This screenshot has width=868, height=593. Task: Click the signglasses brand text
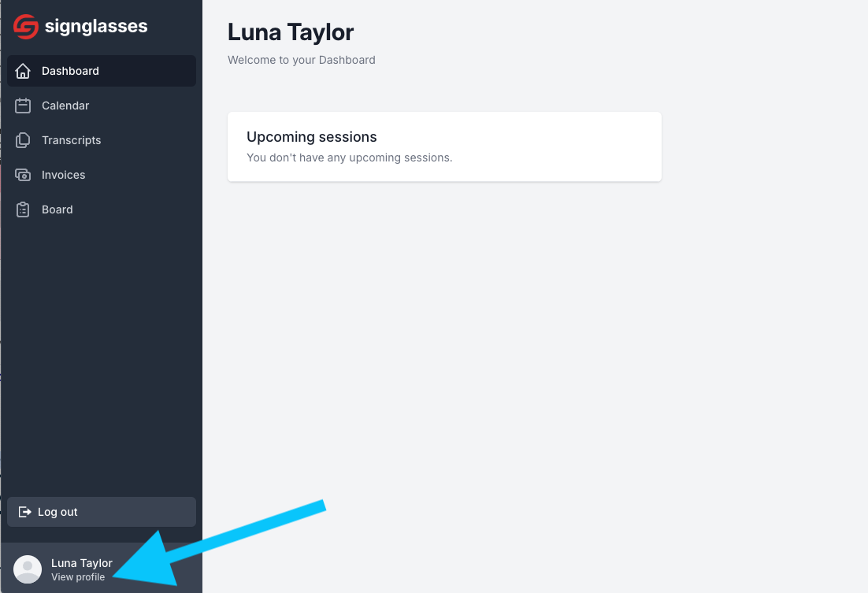(96, 26)
